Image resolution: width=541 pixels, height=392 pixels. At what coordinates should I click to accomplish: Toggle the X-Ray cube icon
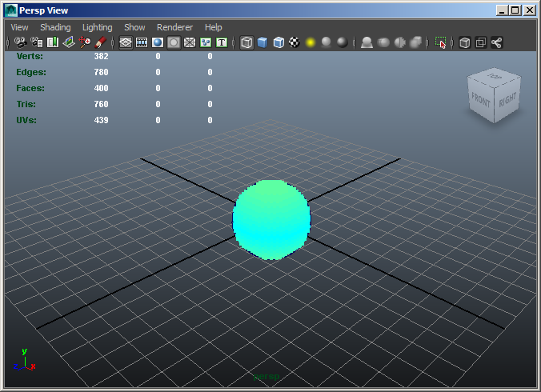click(x=465, y=42)
